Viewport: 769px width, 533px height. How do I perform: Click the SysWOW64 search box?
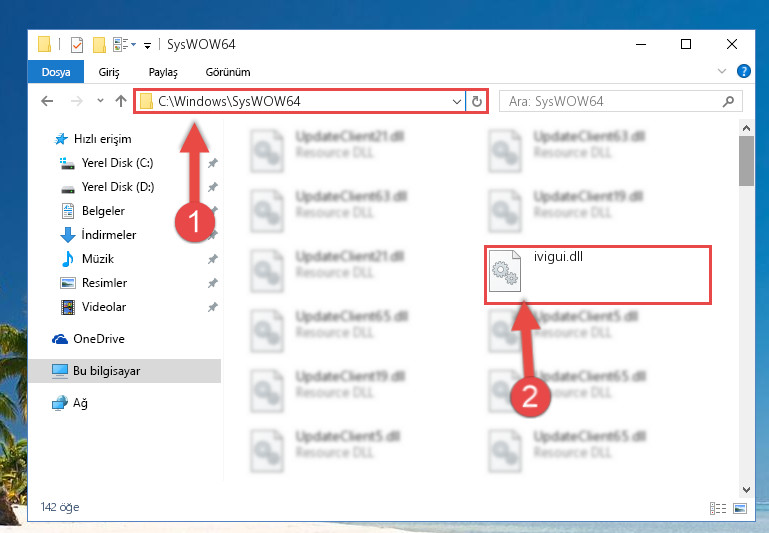click(620, 102)
